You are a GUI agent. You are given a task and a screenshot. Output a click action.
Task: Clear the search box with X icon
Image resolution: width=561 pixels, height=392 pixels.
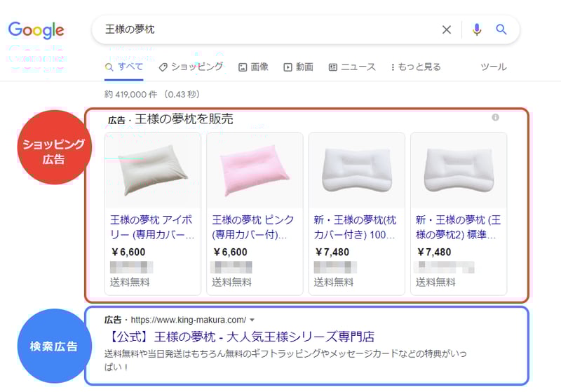click(447, 29)
